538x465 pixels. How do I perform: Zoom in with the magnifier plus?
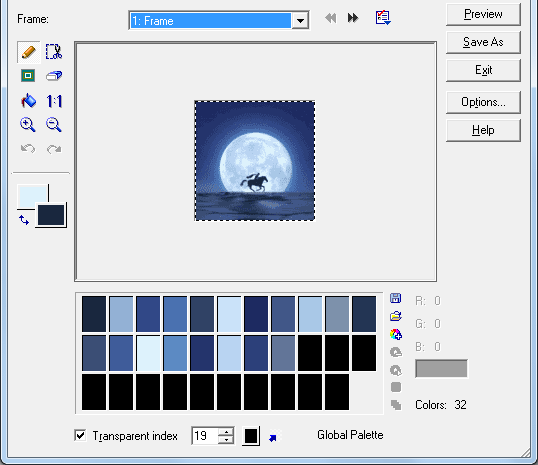click(x=27, y=125)
